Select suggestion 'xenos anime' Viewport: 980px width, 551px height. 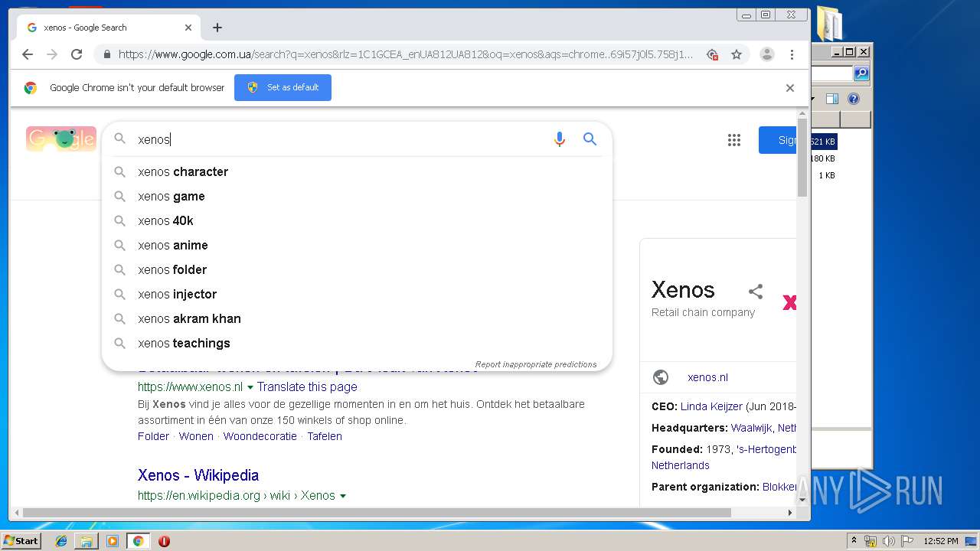coord(357,245)
